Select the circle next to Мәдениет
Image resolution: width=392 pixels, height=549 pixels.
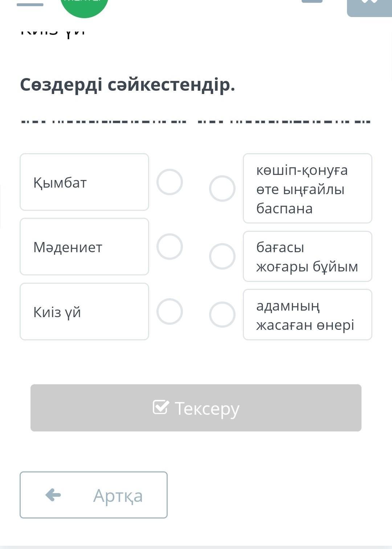pyautogui.click(x=170, y=247)
